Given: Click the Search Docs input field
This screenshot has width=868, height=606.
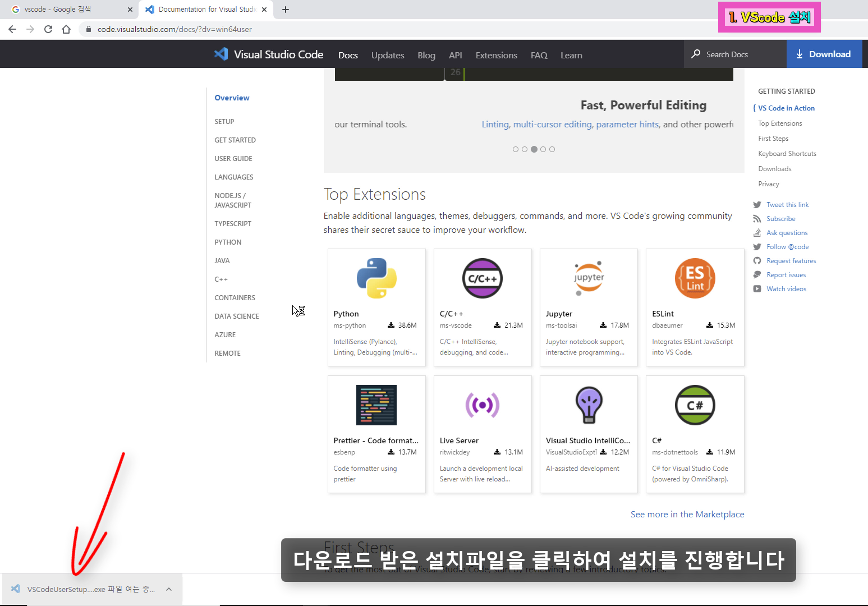Looking at the screenshot, I should [736, 54].
